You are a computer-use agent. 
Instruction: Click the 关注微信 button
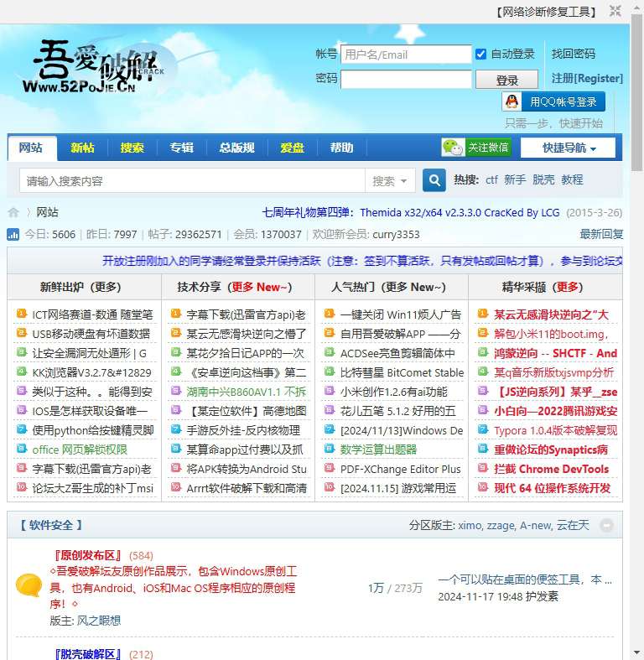(x=476, y=148)
